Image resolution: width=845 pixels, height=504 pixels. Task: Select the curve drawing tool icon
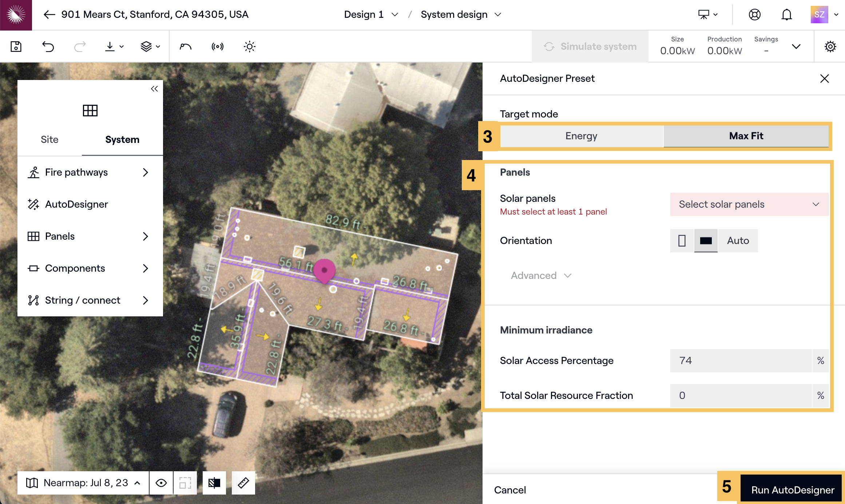tap(186, 47)
